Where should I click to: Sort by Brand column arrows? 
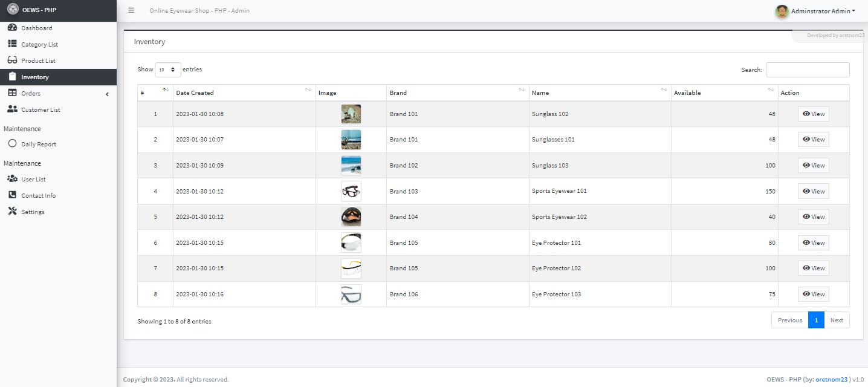(522, 89)
